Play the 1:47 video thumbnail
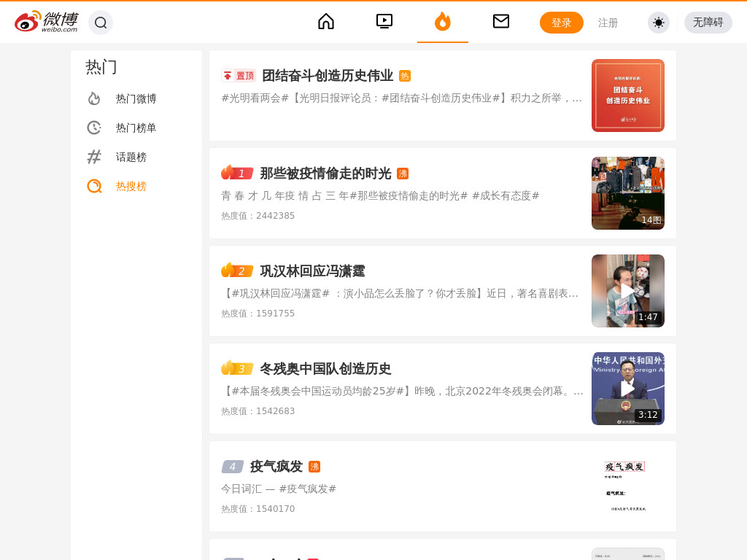This screenshot has width=747, height=560. 628,290
